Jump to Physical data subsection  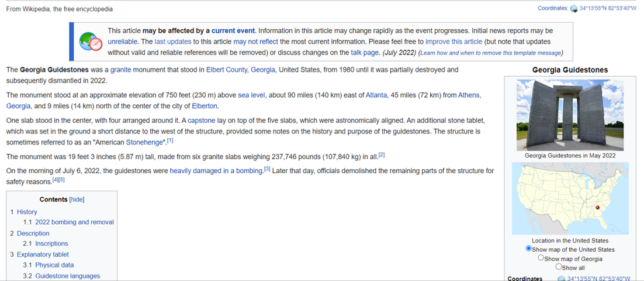click(54, 265)
